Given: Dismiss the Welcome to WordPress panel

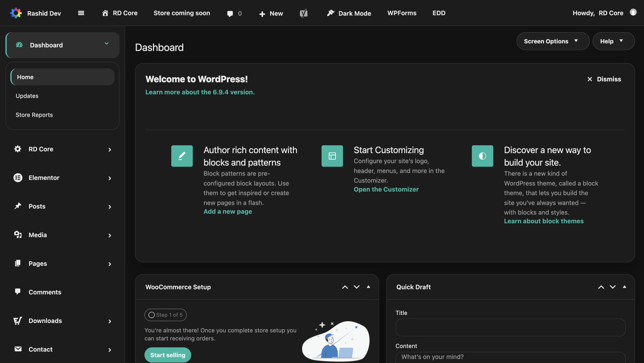Looking at the screenshot, I should click(604, 79).
